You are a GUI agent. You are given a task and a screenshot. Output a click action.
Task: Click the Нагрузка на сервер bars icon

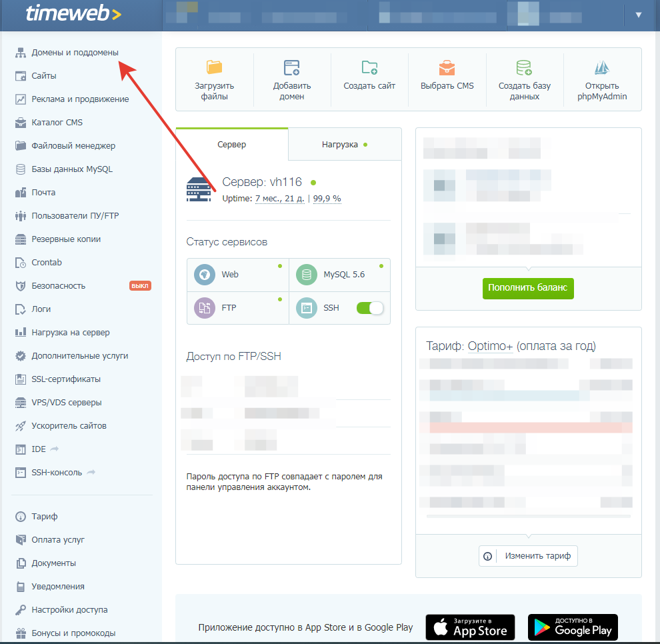tap(20, 333)
